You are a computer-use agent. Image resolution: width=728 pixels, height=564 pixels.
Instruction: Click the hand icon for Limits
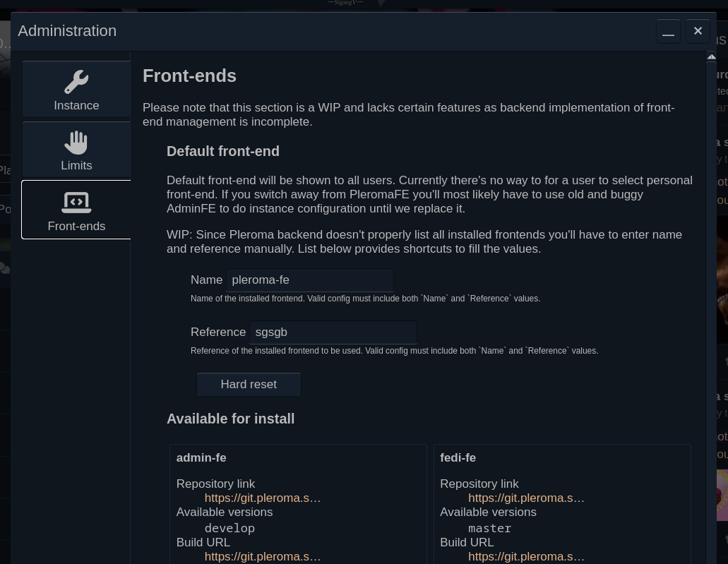point(76,143)
